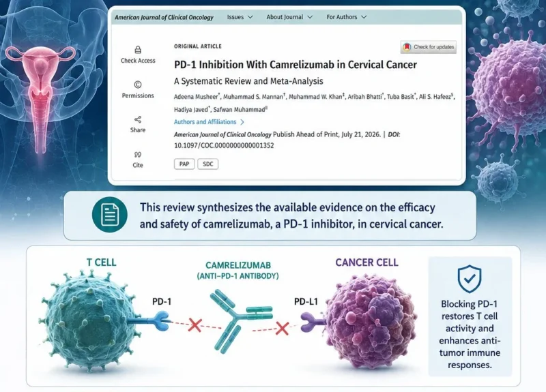Click author name Ali S. Hafeez
The height and width of the screenshot is (392, 546).
(x=435, y=97)
